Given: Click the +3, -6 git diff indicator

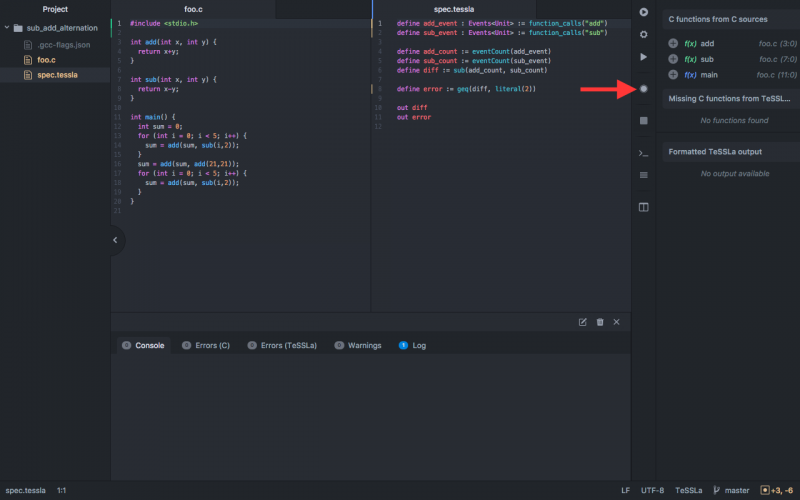Looking at the screenshot, I should pos(777,490).
